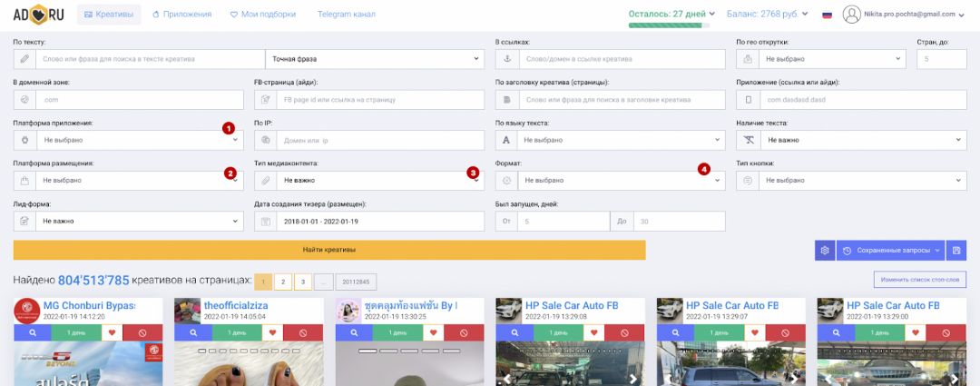Open the 'Платформа приложения' dropdown
This screenshot has width=980, height=386.
click(129, 140)
